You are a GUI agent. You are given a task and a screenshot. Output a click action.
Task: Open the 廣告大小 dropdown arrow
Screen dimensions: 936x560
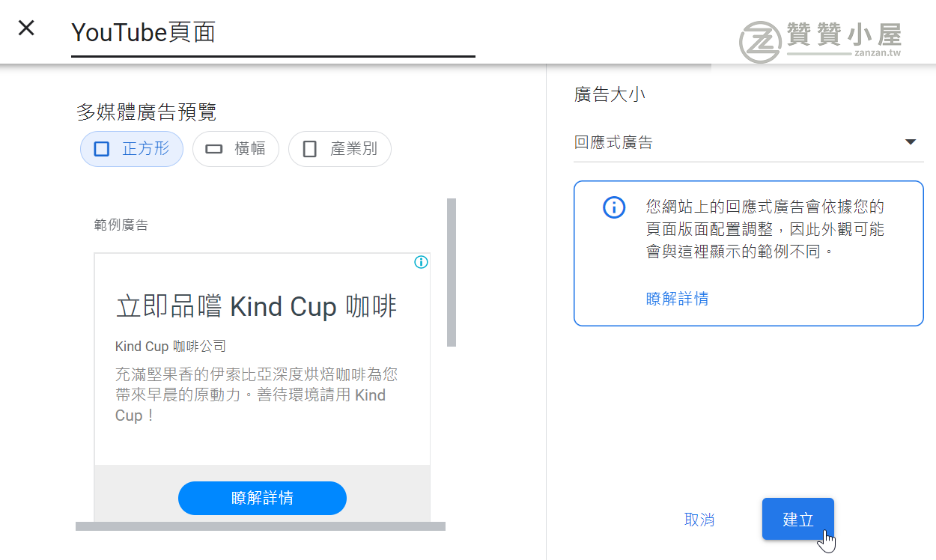click(911, 142)
